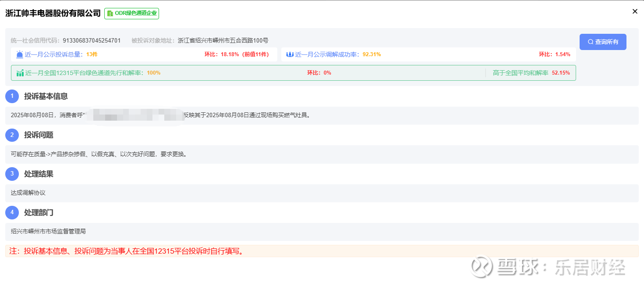Click the 投诉问题 heading
Image resolution: width=644 pixels, height=287 pixels.
39,135
